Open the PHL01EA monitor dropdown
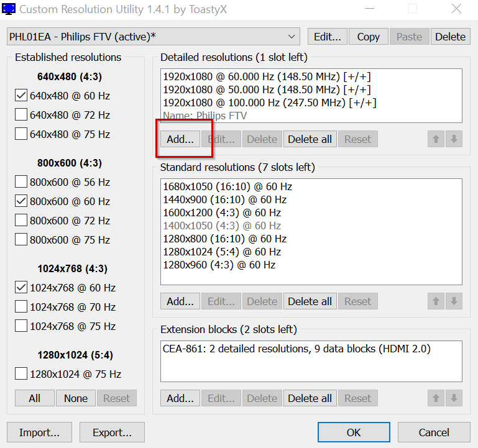The width and height of the screenshot is (478, 448). [154, 37]
